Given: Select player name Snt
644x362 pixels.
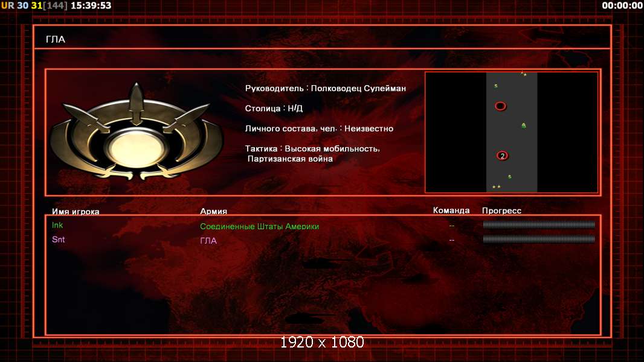Looking at the screenshot, I should (58, 240).
